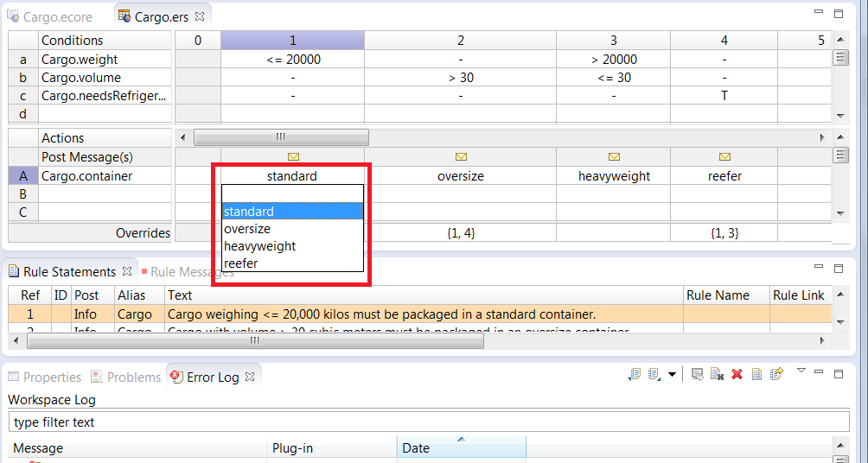Close the Cargo.ers editor tab
The width and height of the screenshot is (868, 463).
200,16
